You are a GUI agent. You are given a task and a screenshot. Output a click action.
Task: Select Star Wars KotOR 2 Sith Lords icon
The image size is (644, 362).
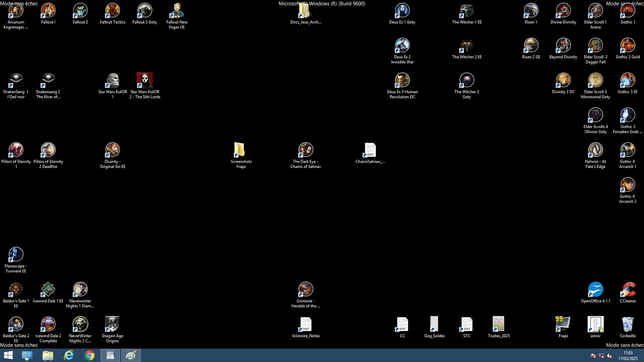tap(145, 80)
